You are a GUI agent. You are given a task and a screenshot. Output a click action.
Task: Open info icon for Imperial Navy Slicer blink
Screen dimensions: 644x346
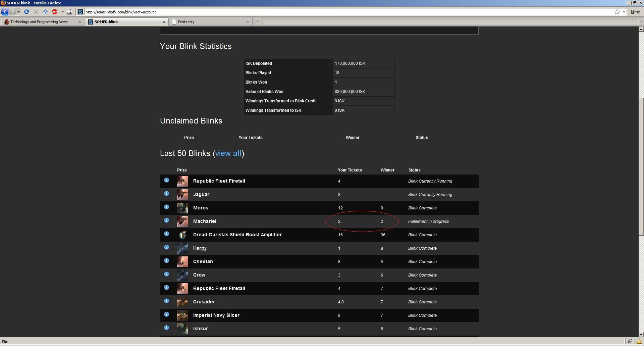pyautogui.click(x=166, y=314)
